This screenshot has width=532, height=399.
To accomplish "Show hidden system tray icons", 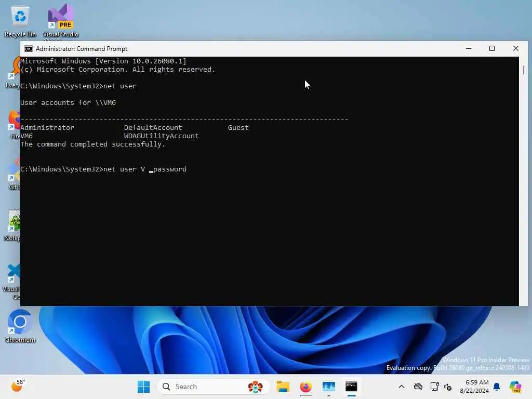I will (402, 387).
